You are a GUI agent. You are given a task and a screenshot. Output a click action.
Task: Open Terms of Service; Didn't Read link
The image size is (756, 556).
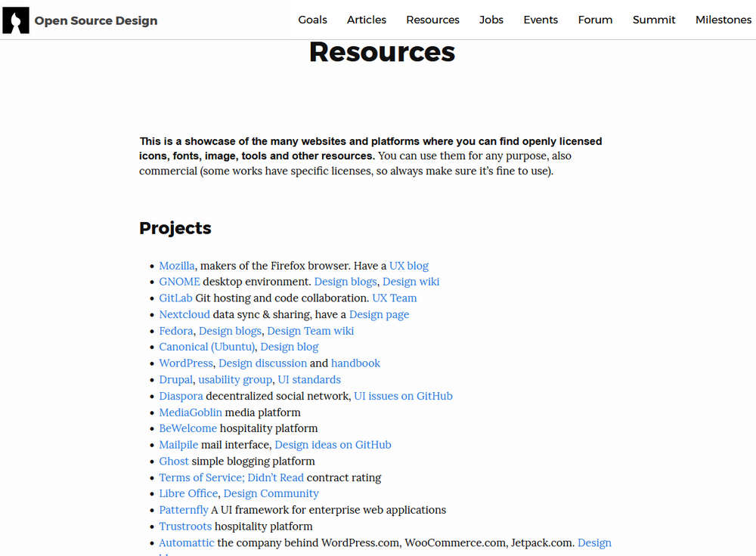231,477
